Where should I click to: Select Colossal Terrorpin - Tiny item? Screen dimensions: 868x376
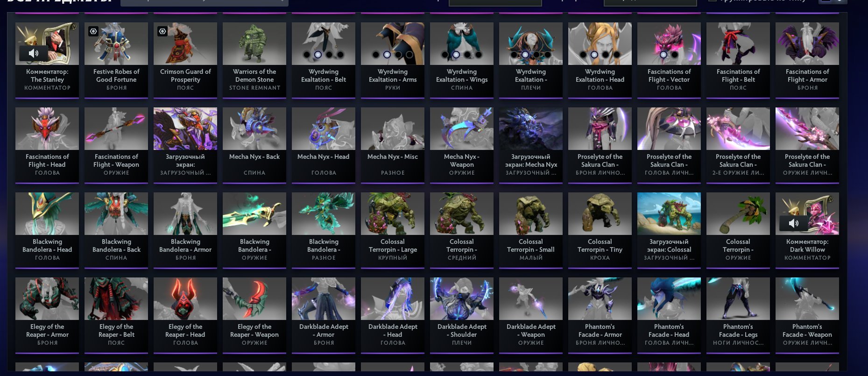point(600,230)
